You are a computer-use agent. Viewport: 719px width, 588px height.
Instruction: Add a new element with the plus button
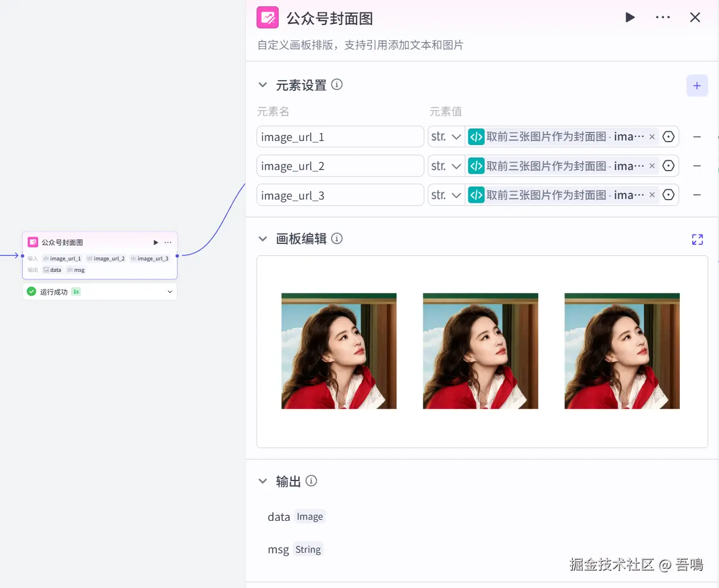pyautogui.click(x=697, y=86)
